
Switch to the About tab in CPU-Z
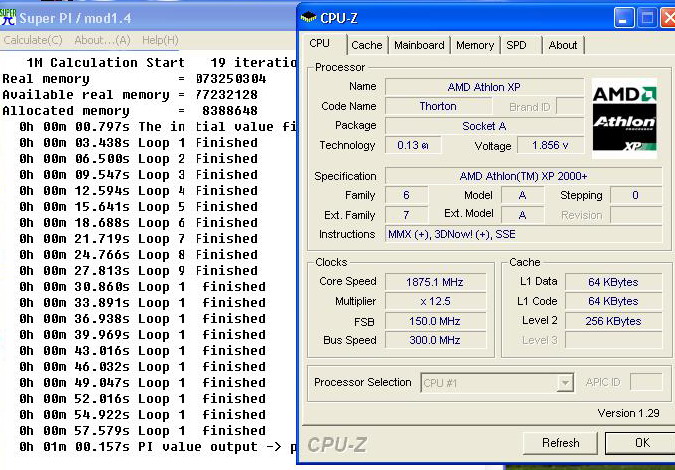tap(563, 45)
